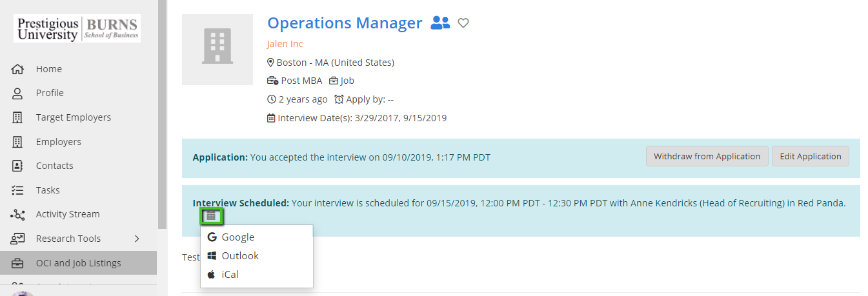This screenshot has width=868, height=296.
Task: Click the add-to-calendar icon
Action: pyautogui.click(x=211, y=216)
